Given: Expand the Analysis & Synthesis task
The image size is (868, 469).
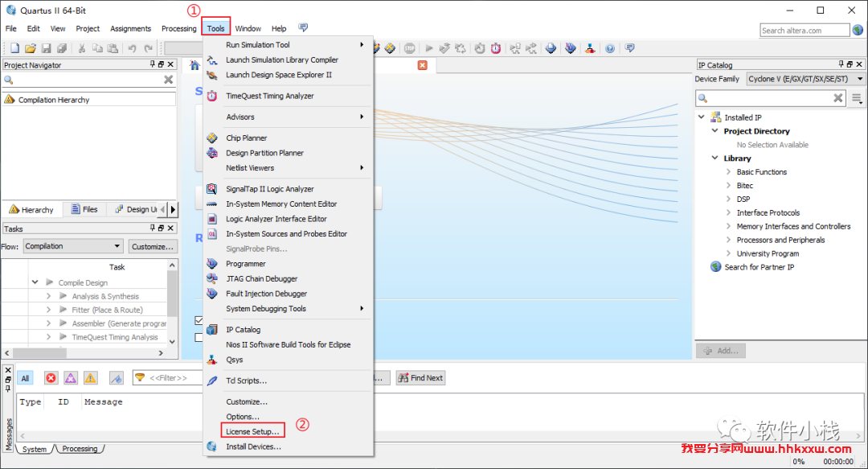Looking at the screenshot, I should pyautogui.click(x=48, y=296).
